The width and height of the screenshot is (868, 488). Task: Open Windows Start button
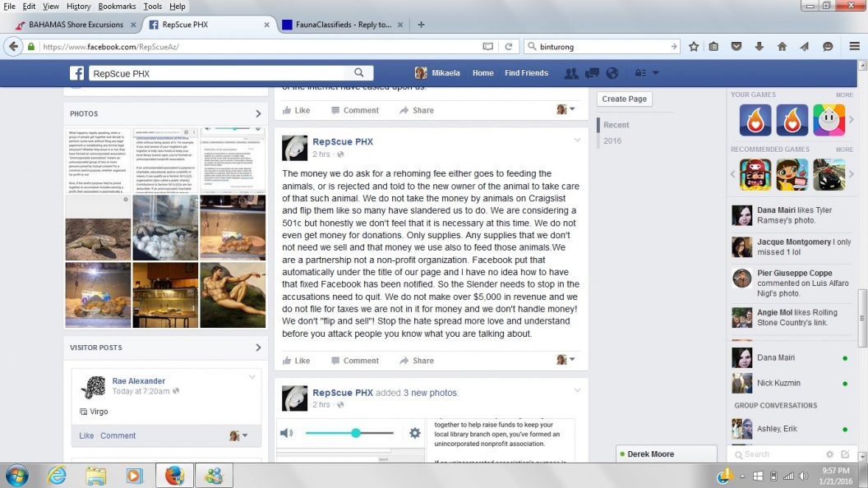(x=16, y=476)
